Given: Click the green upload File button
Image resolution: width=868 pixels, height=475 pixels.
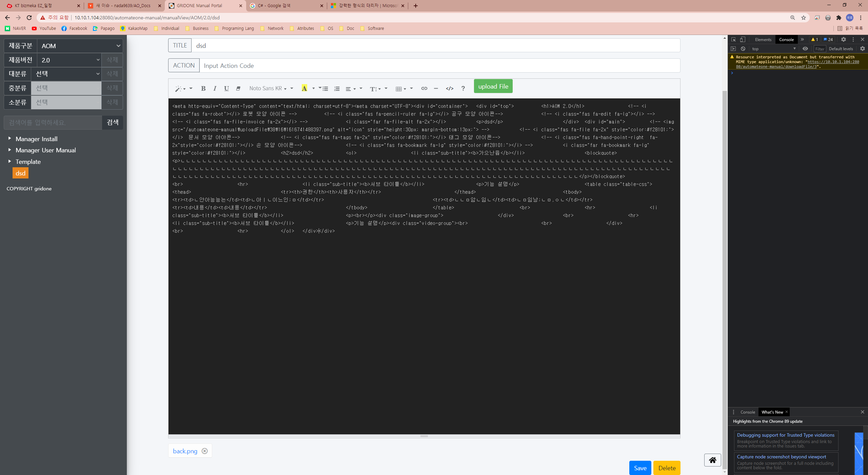Looking at the screenshot, I should point(493,87).
